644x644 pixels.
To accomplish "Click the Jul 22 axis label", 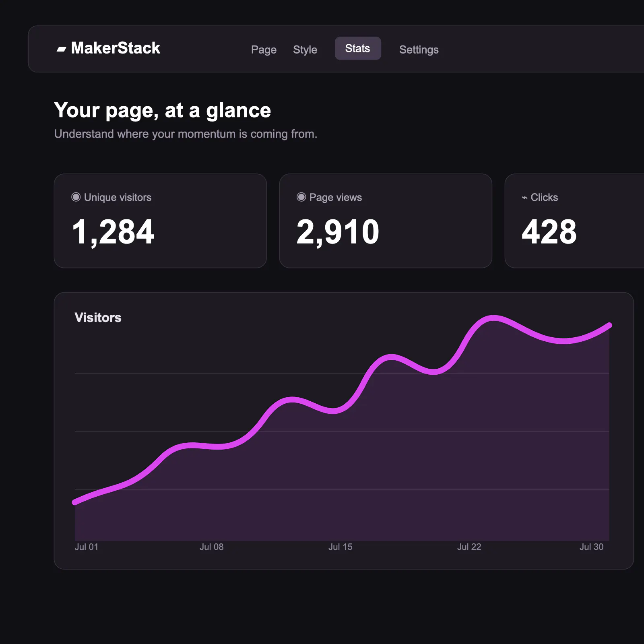I will pos(469,547).
